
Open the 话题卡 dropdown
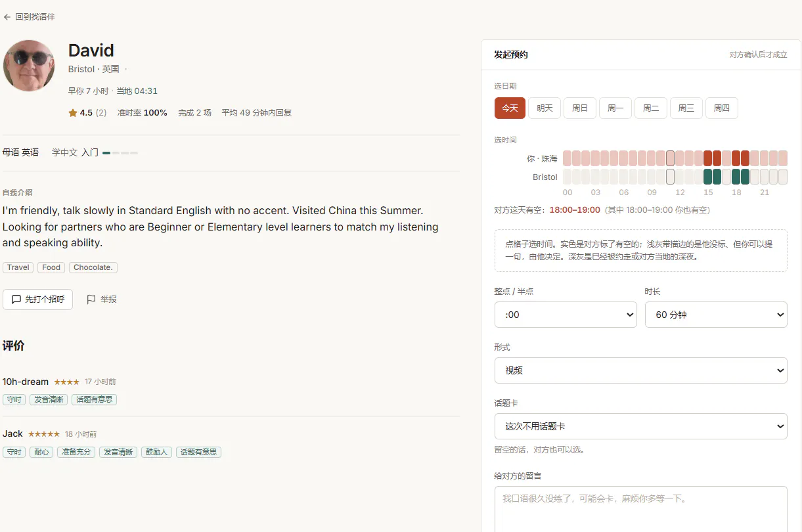click(x=641, y=426)
